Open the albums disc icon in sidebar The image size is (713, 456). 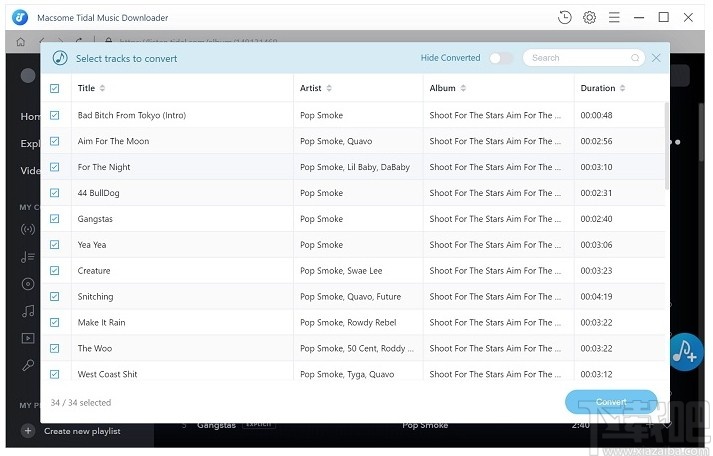28,284
